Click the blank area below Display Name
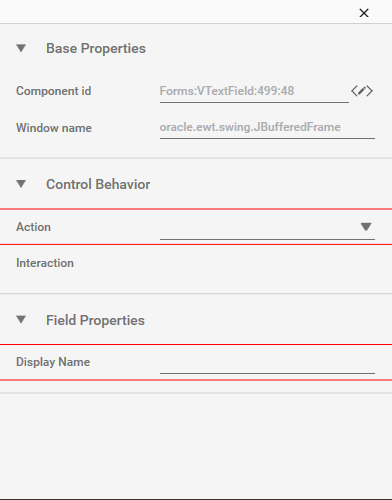392x500 pixels. point(196,445)
